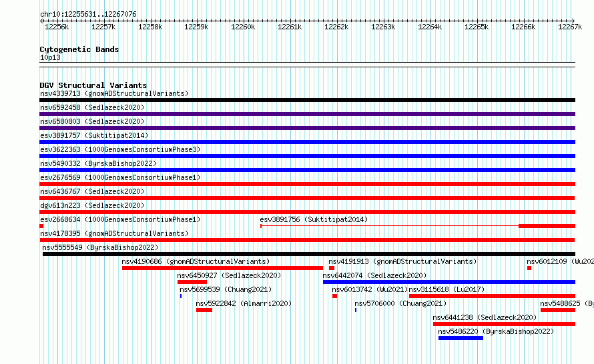Select the 10p13 band label
Image resolution: width=594 pixels, height=364 pixels.
click(x=50, y=57)
